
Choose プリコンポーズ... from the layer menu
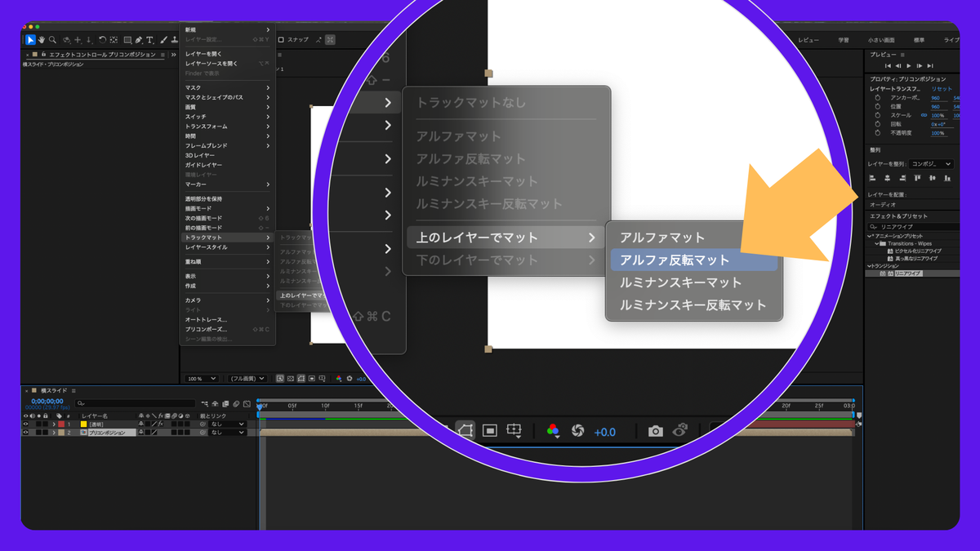click(x=227, y=329)
